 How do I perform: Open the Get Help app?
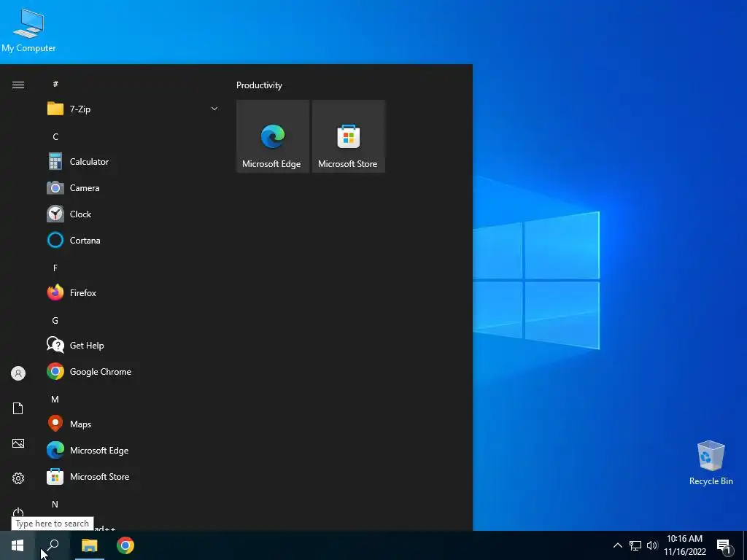(x=133, y=345)
